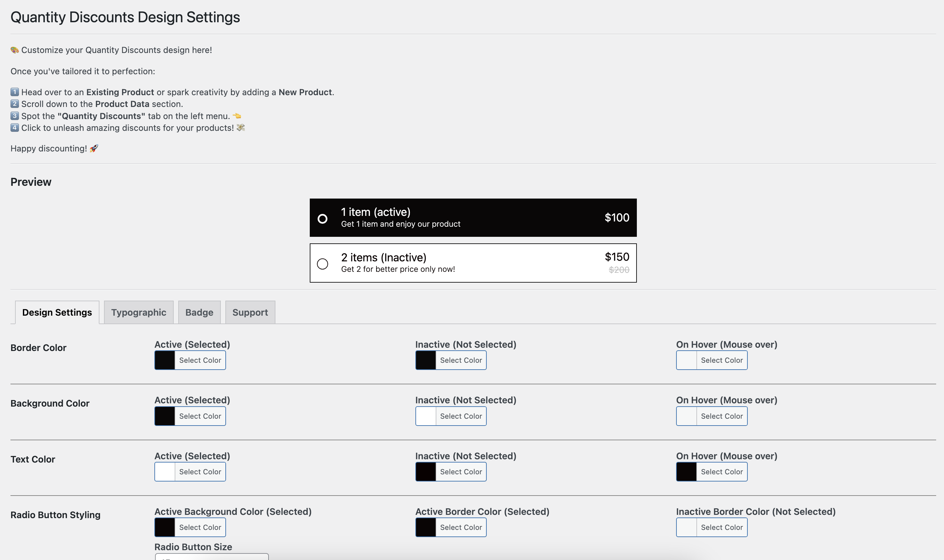
Task: Toggle the 2 items inactive radio button
Action: coord(322,263)
